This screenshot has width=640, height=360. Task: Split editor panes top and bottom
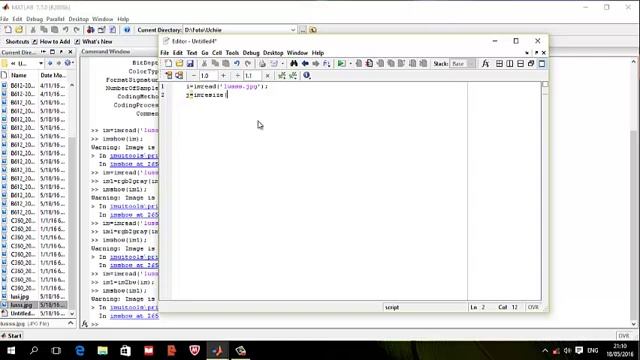pyautogui.click(x=520, y=64)
